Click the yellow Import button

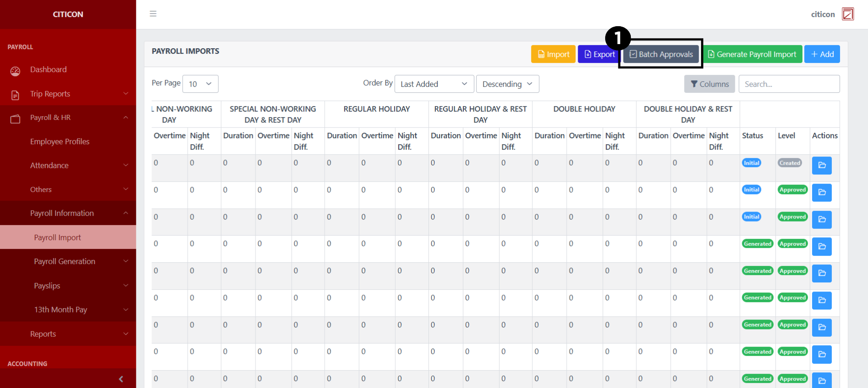[553, 54]
